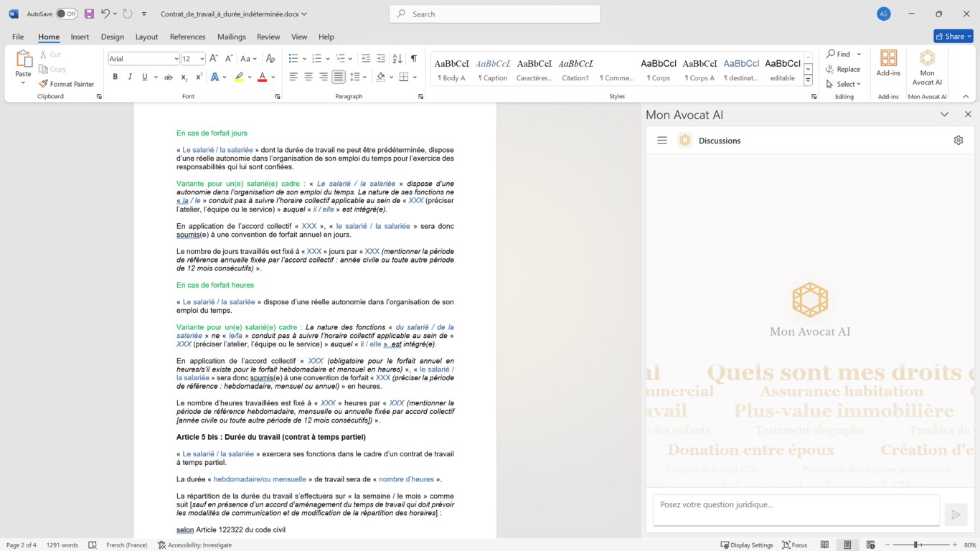Click the send message arrow icon
The image size is (980, 551).
coord(955,514)
